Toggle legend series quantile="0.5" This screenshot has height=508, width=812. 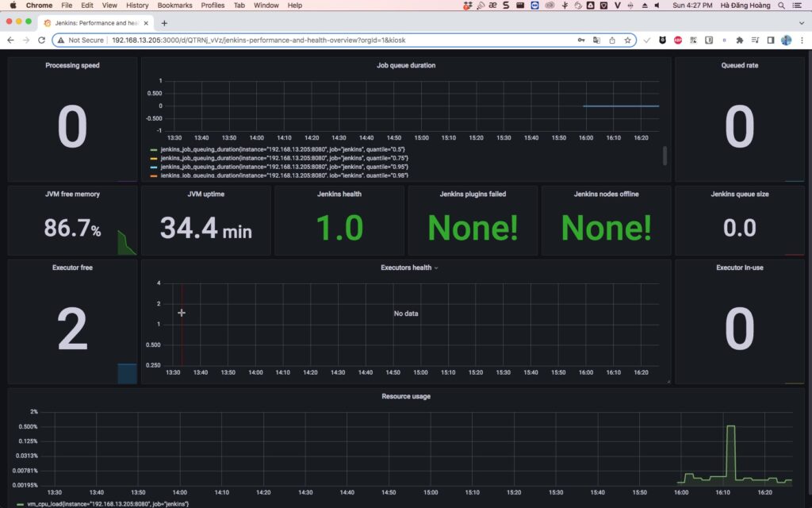point(283,149)
